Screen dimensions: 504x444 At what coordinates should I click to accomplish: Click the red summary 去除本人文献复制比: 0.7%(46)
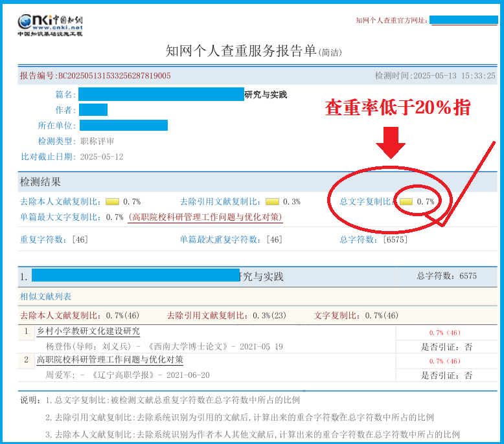click(x=80, y=316)
